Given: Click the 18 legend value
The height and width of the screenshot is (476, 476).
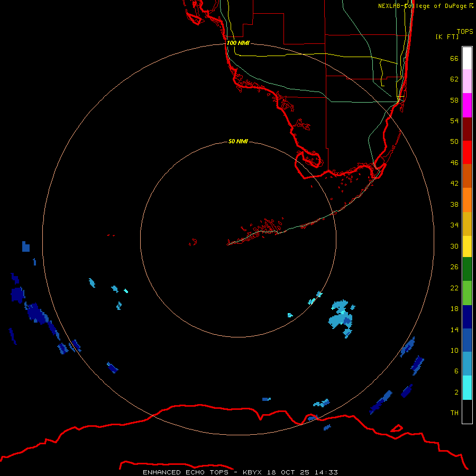Looking at the screenshot, I should tap(454, 309).
